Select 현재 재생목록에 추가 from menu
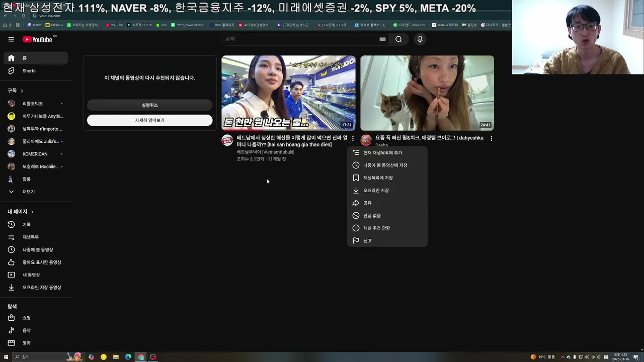This screenshot has width=644, height=362. coord(387,153)
